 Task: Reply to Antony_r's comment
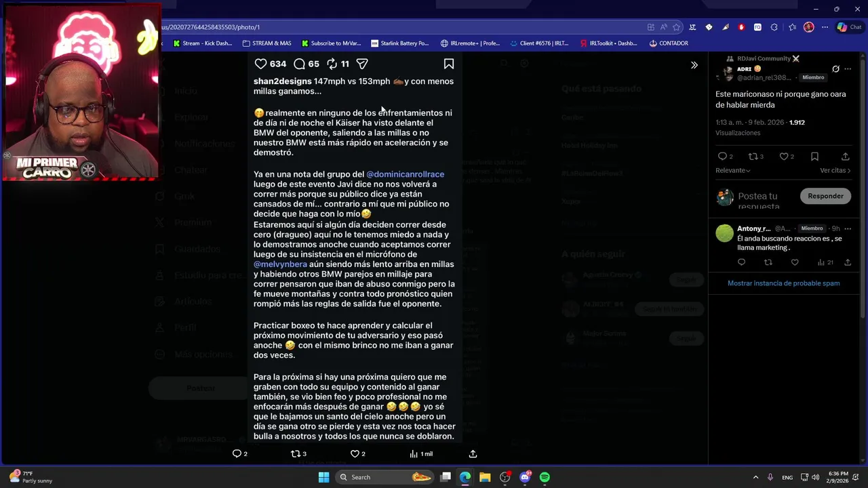(x=741, y=262)
